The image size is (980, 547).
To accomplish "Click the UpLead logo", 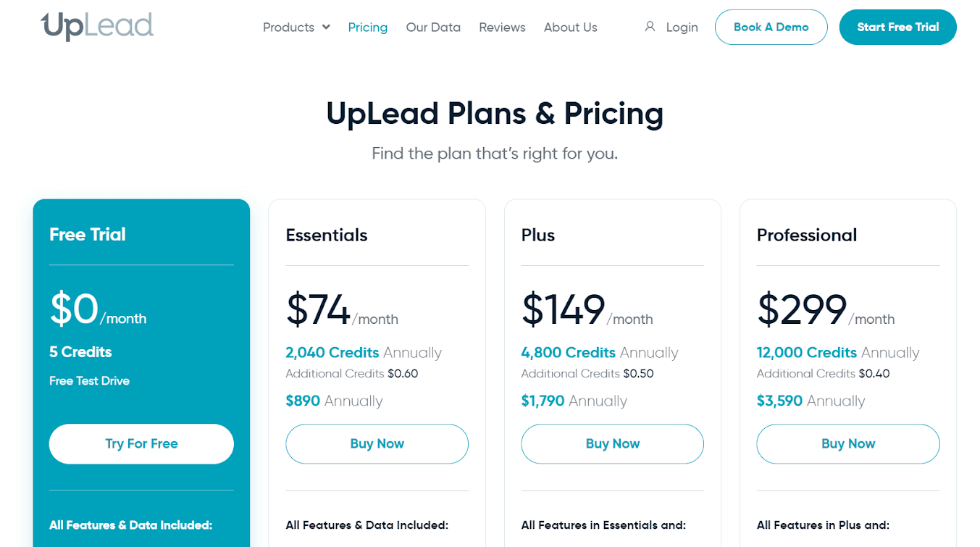I will [x=97, y=27].
